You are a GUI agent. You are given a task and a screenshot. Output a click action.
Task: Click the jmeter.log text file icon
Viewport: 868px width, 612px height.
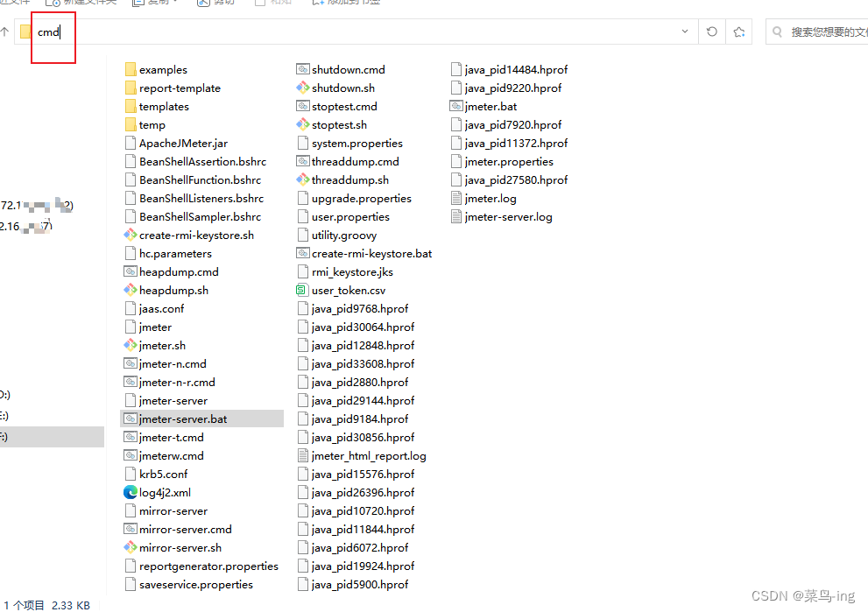456,198
